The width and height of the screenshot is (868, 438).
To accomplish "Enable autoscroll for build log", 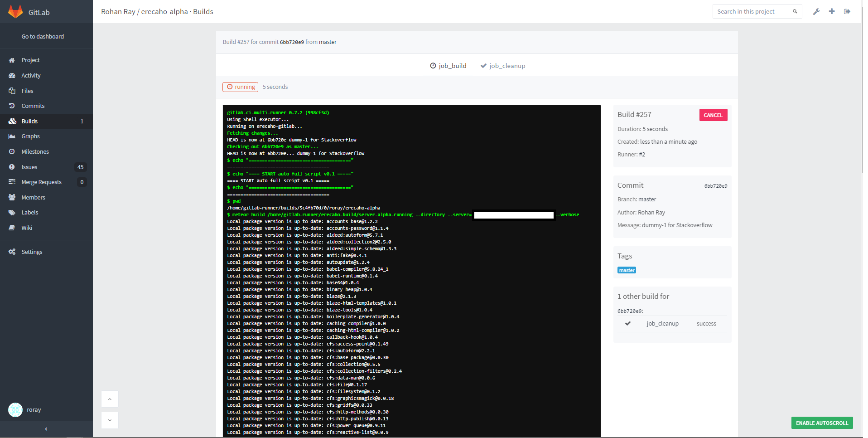I will pyautogui.click(x=822, y=423).
